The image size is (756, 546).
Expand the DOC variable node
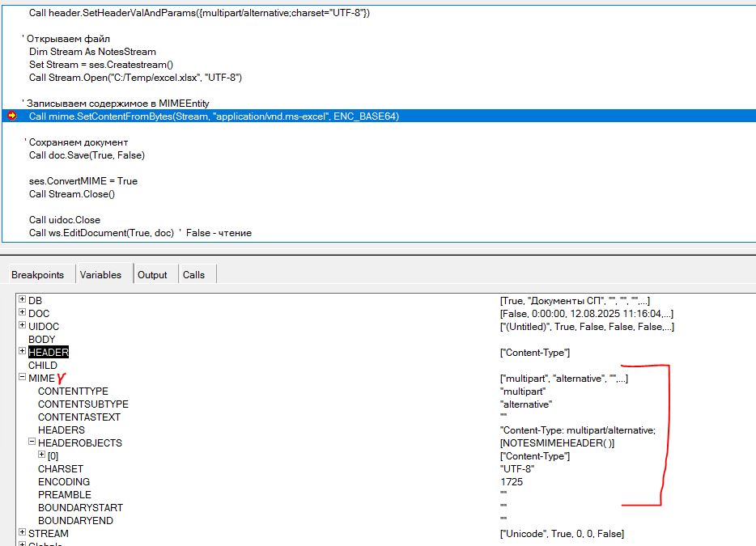[23, 313]
